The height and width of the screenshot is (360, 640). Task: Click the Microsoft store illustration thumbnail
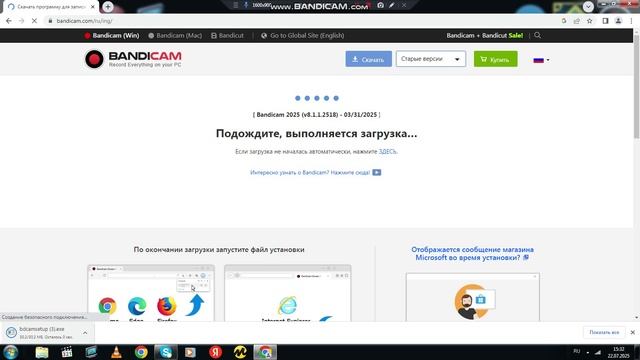[473, 297]
